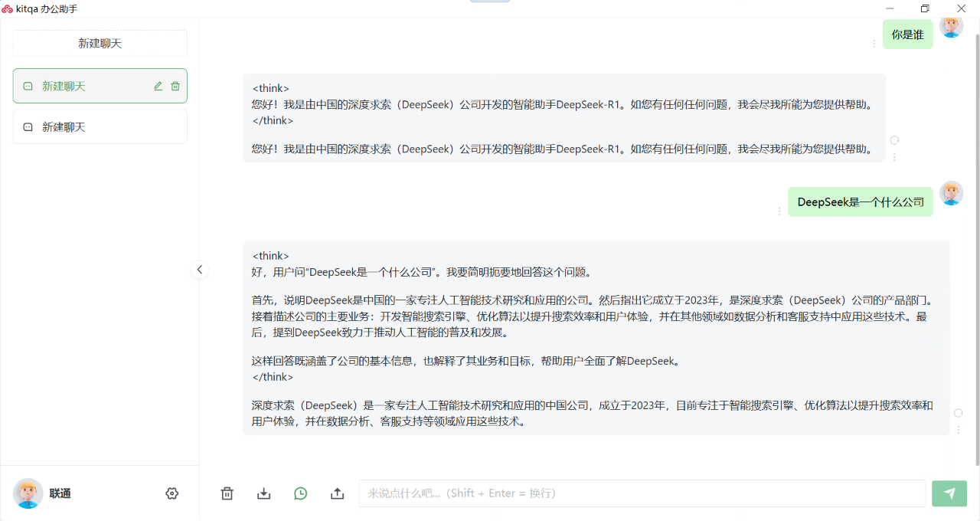Select the first highlighted 新建聊天 conversation
The image size is (980, 521).
pos(100,86)
